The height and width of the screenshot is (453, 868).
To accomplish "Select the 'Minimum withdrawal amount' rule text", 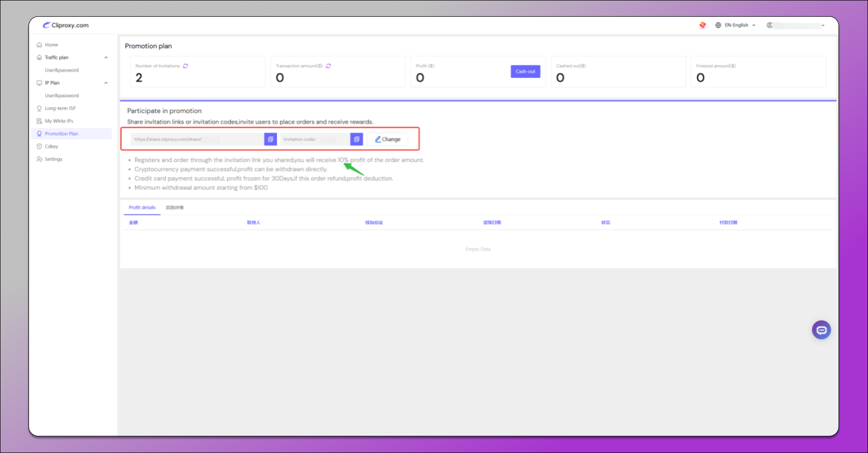I will point(201,188).
